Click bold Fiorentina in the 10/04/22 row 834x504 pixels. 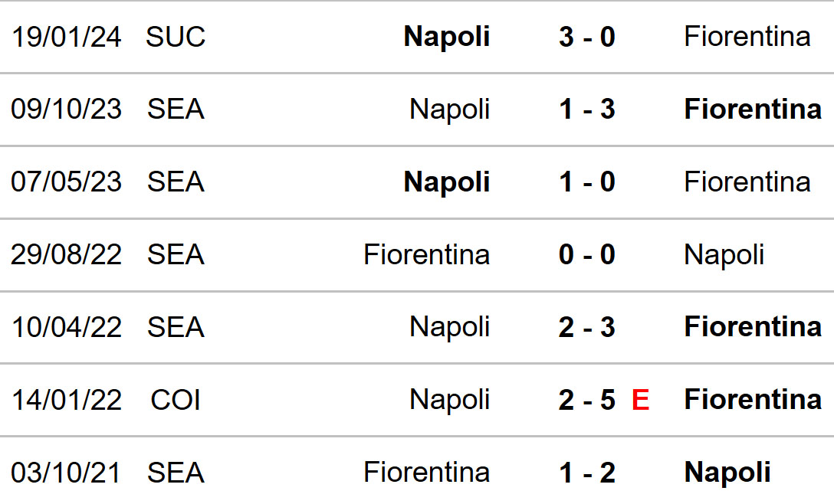(x=753, y=327)
